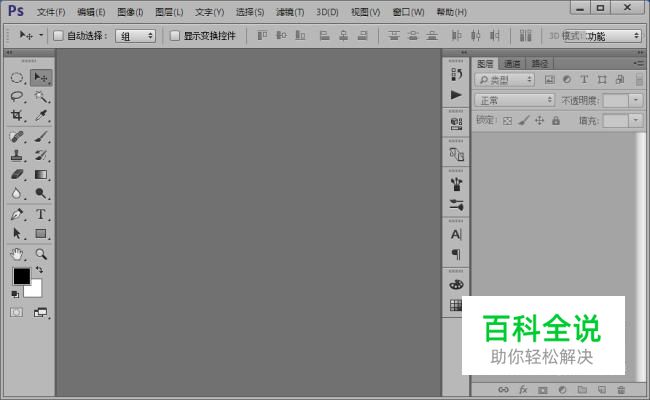The height and width of the screenshot is (400, 650).
Task: Click the delete layer trash button
Action: [621, 390]
